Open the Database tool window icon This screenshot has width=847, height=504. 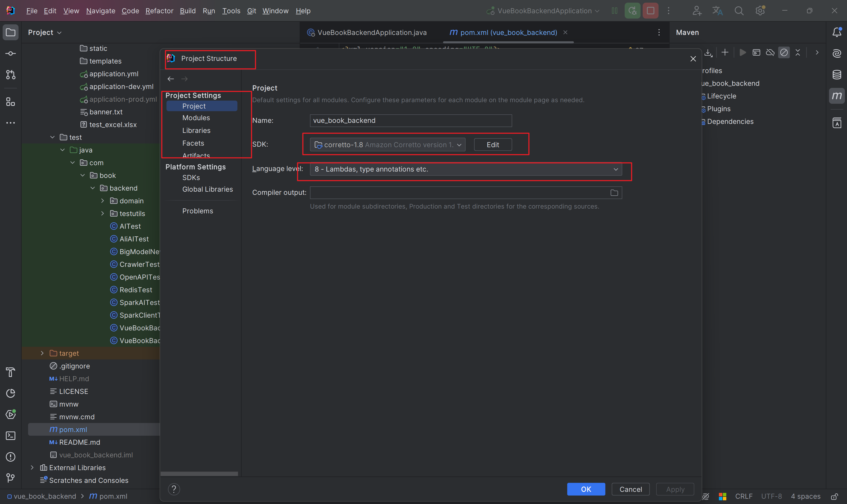(836, 75)
